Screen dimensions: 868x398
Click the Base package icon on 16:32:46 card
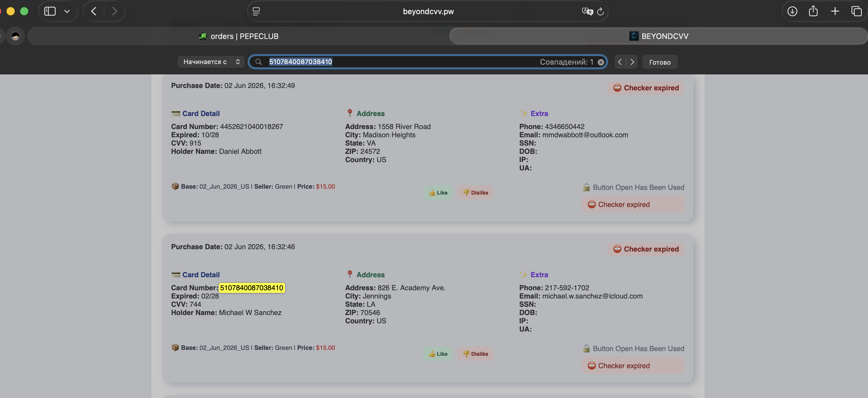(175, 348)
